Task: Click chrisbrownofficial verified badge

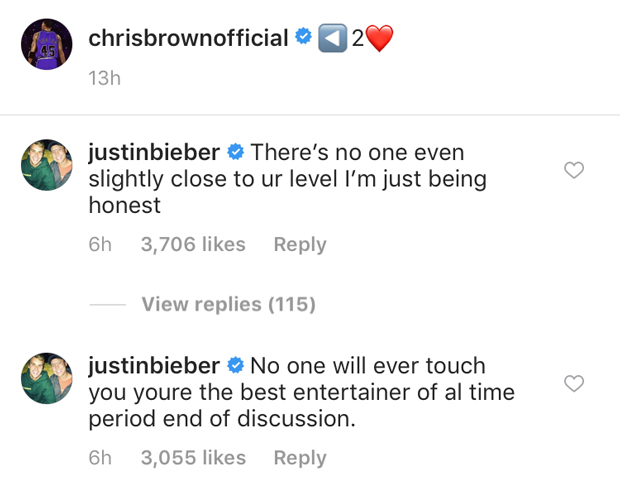Action: click(303, 37)
